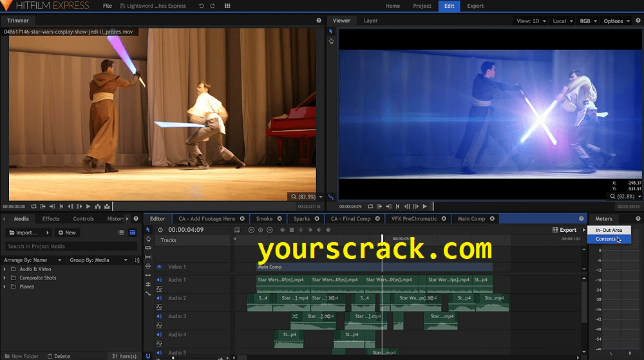Viewport: 644px width, 360px height.
Task: Toggle Video 1 track visibility eye
Action: (x=159, y=267)
